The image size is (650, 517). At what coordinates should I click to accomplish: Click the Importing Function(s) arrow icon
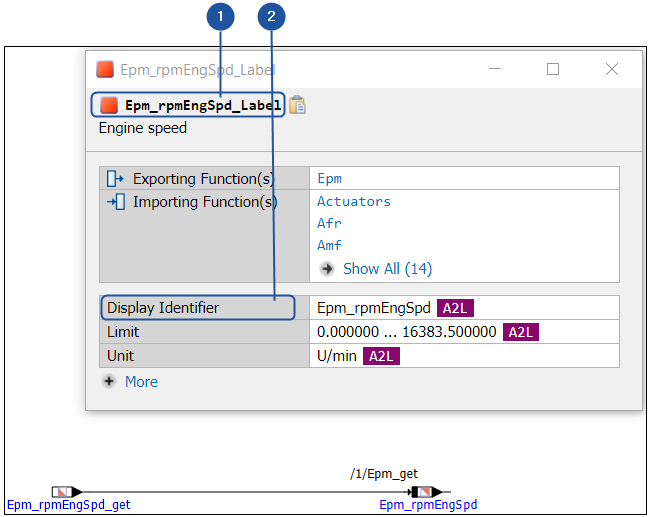point(116,202)
